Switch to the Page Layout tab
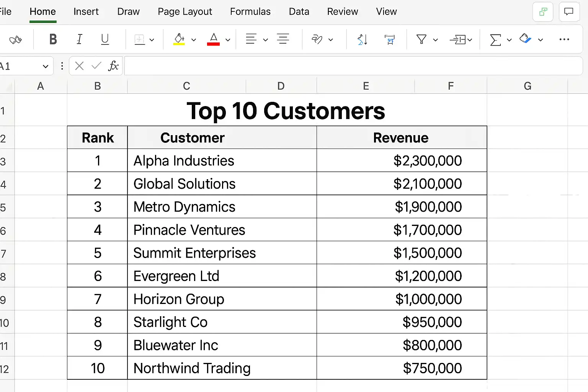Screen dimensions: 588x392 coord(185,12)
